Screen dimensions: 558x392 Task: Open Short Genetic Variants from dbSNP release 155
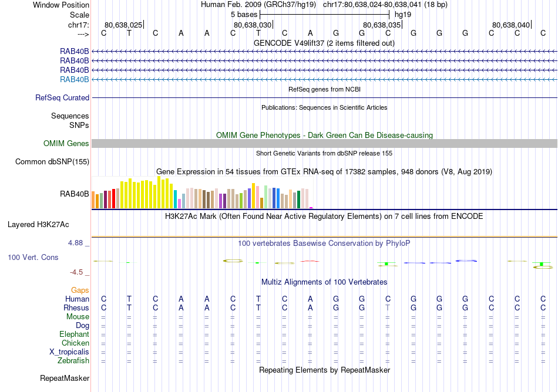click(x=324, y=153)
